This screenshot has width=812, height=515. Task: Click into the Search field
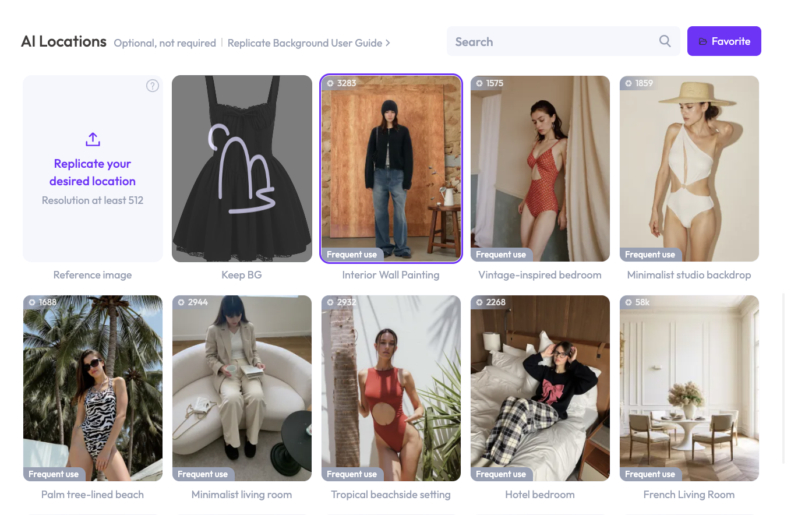coord(563,41)
